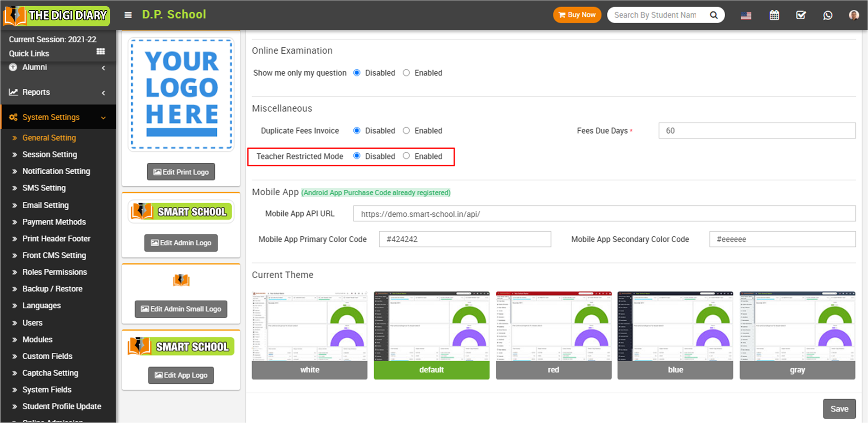The height and width of the screenshot is (423, 868).
Task: Enable Teacher Restricted Mode
Action: 406,156
